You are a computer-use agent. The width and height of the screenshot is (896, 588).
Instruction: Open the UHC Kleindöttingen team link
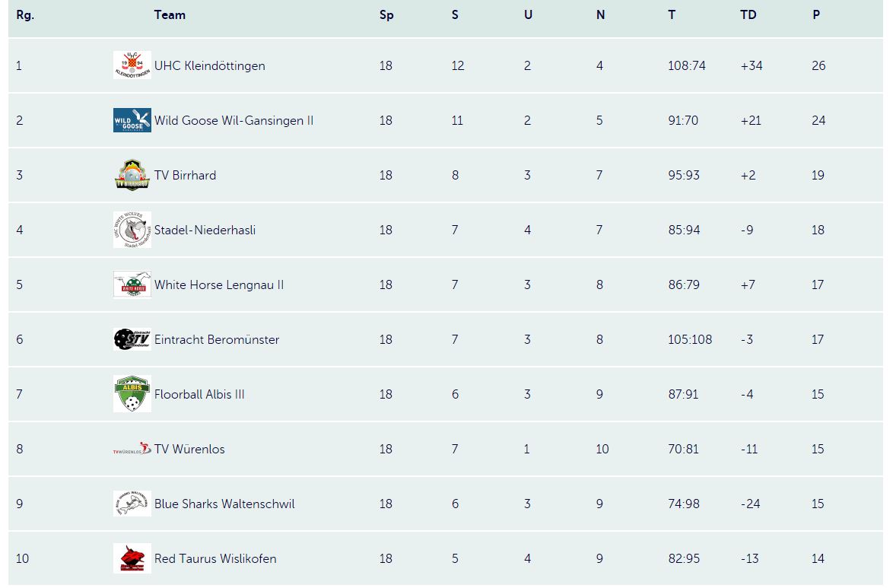210,65
